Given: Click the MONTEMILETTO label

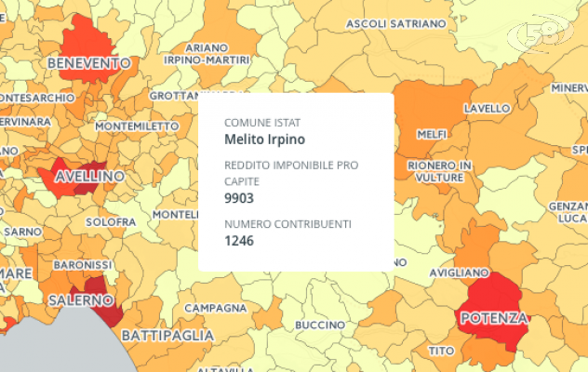Looking at the screenshot, I should coord(137,126).
